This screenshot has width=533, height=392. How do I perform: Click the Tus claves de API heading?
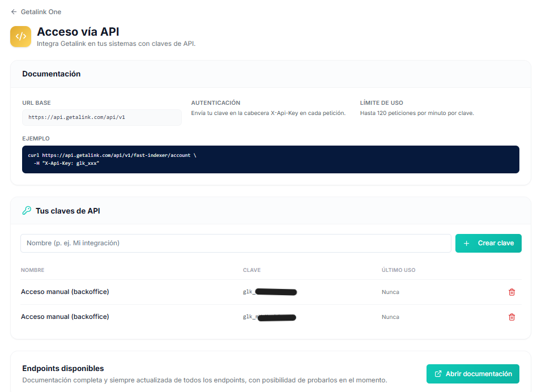67,211
